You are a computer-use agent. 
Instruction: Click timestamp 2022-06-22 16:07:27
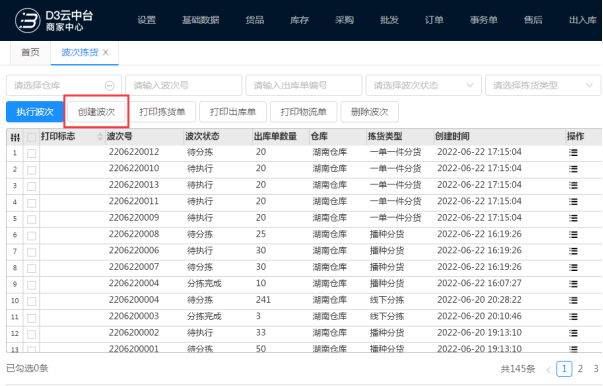pyautogui.click(x=480, y=283)
